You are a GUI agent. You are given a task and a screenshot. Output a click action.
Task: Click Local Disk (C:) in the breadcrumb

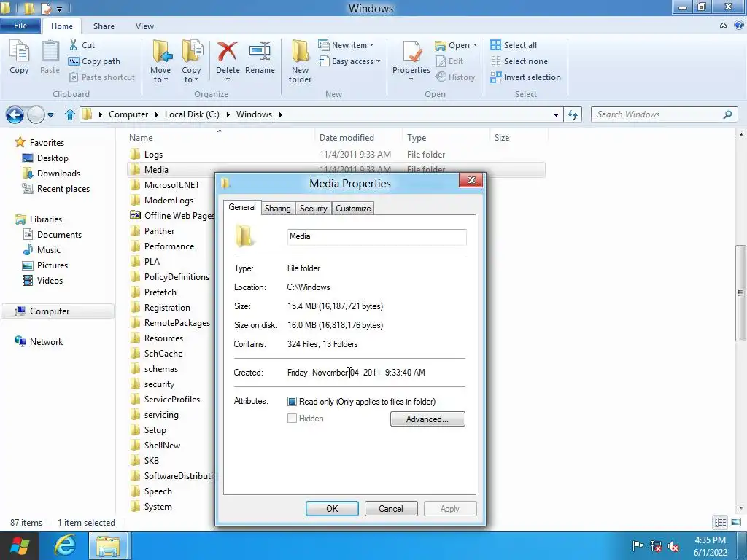pos(192,114)
